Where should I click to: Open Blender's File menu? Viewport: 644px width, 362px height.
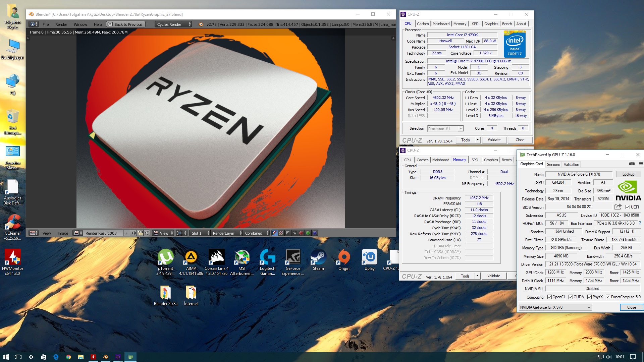point(46,24)
